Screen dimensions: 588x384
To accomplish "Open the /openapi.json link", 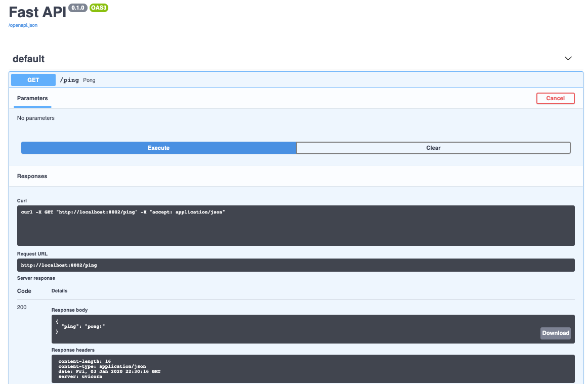I will [x=22, y=25].
